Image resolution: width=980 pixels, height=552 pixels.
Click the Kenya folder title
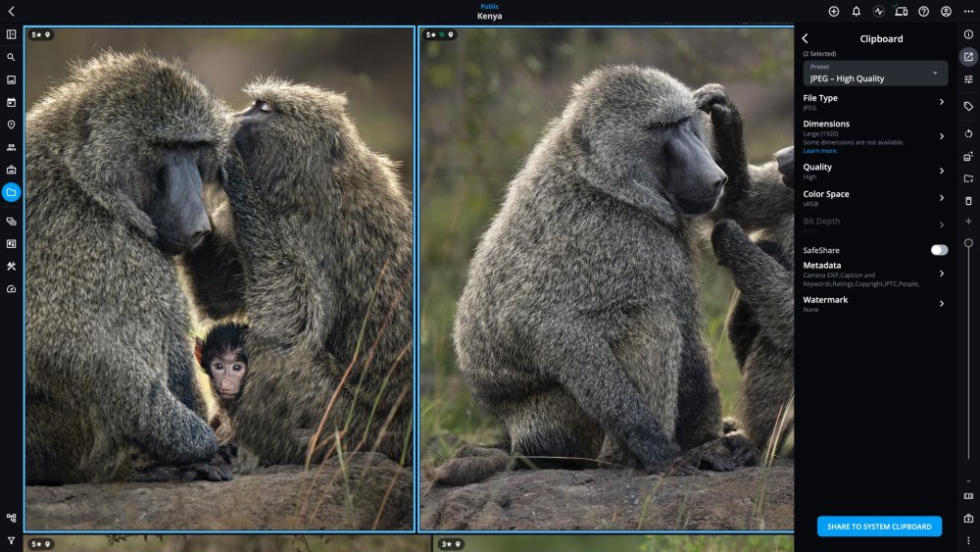pos(489,17)
